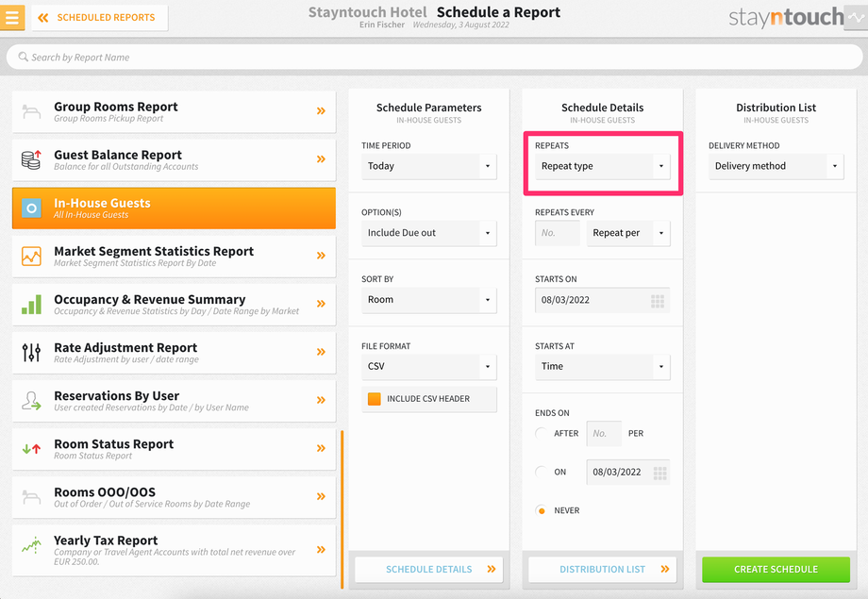Select Group Rooms Report entry
The height and width of the screenshot is (599, 868).
tap(174, 112)
